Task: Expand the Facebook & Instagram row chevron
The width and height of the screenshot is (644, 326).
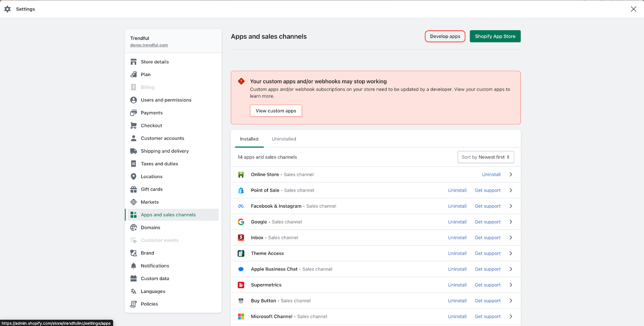Action: point(511,206)
